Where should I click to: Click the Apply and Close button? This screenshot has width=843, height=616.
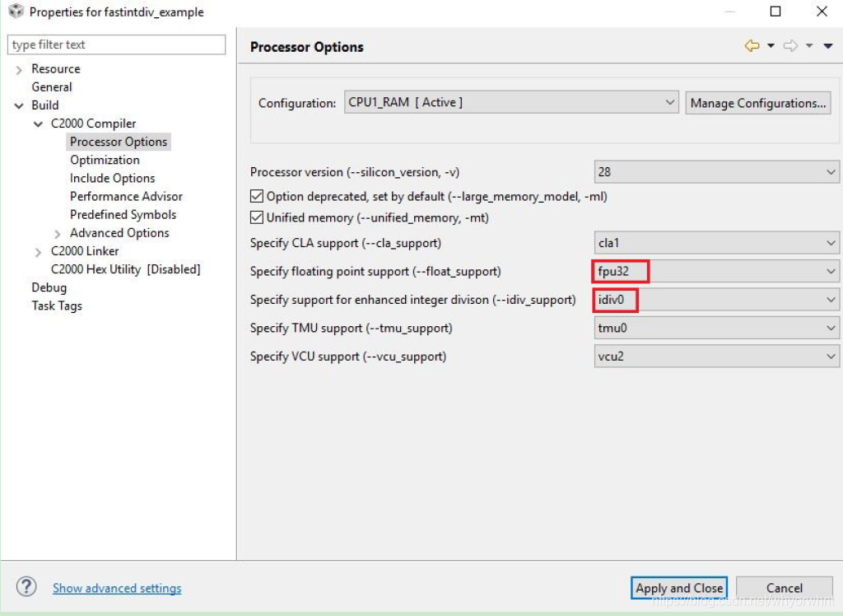pos(679,588)
